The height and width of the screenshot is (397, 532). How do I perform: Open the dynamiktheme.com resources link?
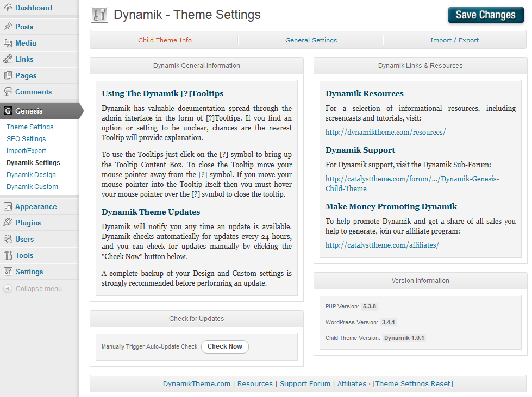(x=385, y=132)
